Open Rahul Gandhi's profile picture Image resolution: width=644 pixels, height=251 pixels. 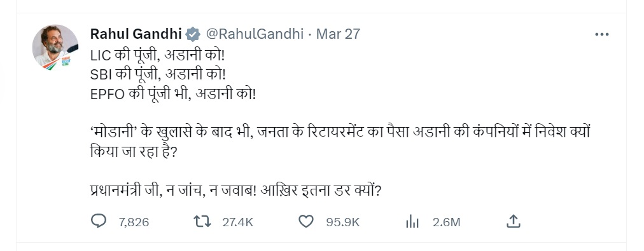(x=55, y=48)
